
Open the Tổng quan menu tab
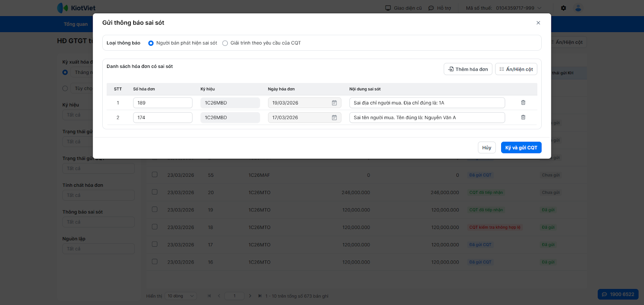76,24
